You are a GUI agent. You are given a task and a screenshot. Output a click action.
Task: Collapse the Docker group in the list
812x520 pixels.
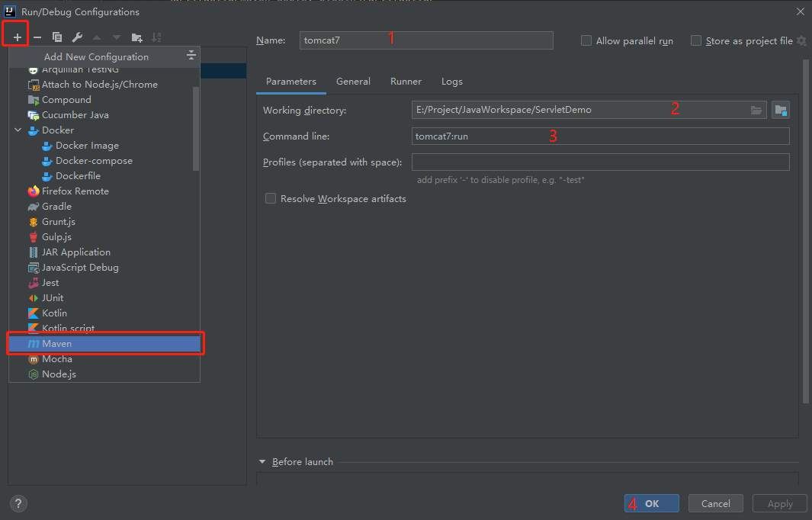pyautogui.click(x=18, y=130)
